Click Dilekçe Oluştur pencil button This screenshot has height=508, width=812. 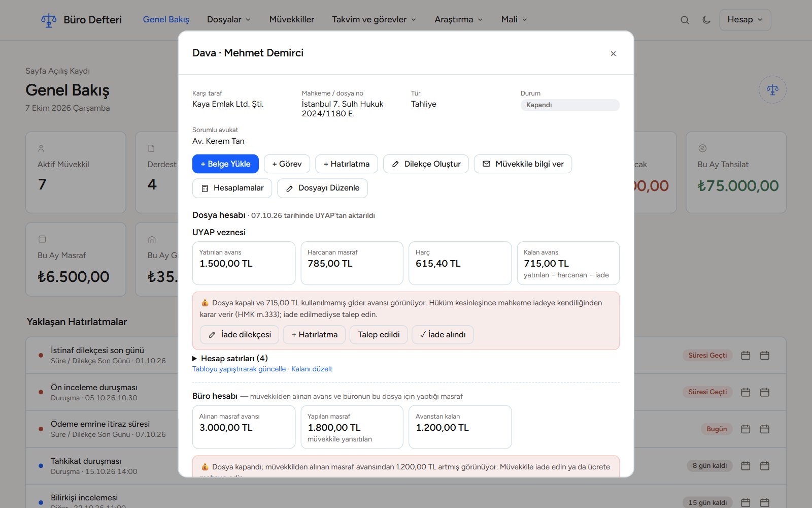point(426,164)
